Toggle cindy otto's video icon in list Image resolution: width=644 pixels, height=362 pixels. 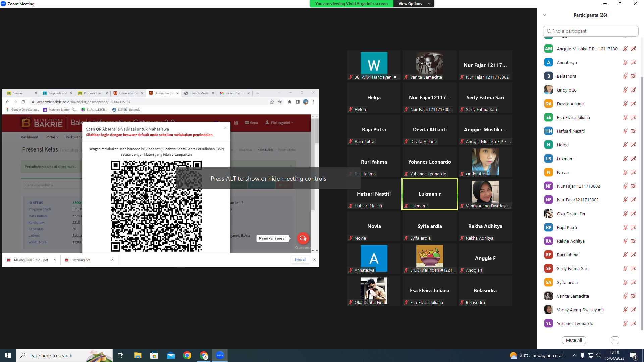(633, 90)
